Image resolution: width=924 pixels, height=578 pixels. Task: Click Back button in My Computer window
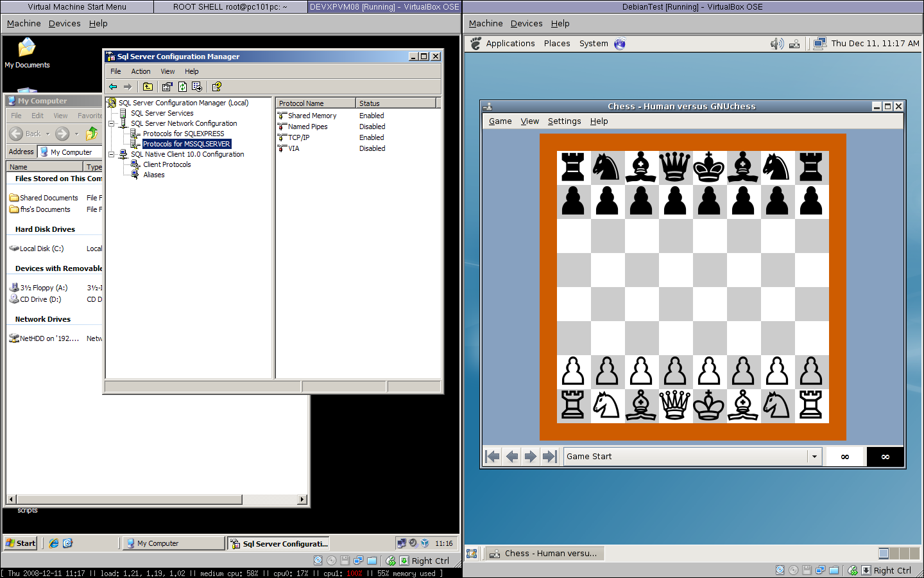(26, 134)
